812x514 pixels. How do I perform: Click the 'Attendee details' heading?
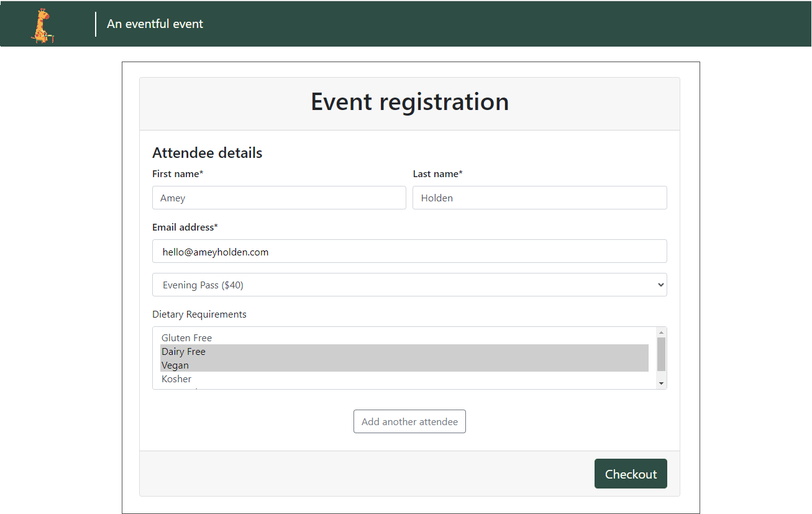pos(208,153)
